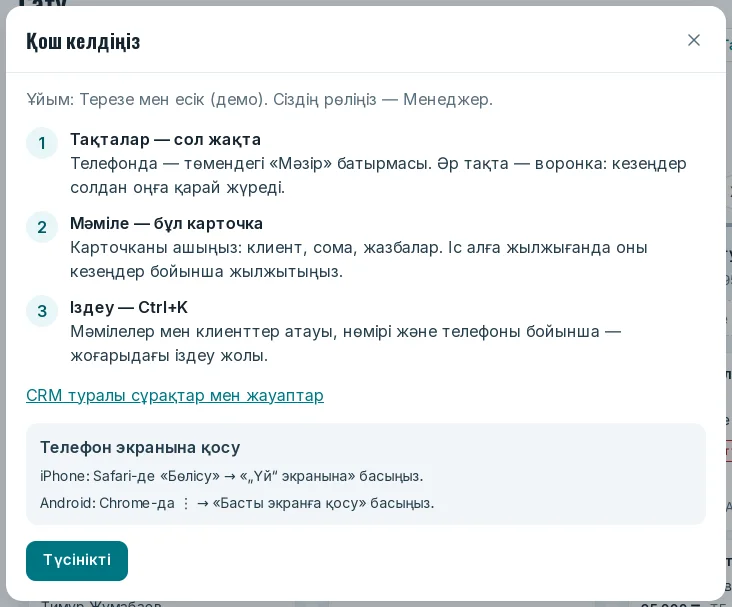732x607 pixels.
Task: Click the iPhone Safari instruction line
Action: 232,476
